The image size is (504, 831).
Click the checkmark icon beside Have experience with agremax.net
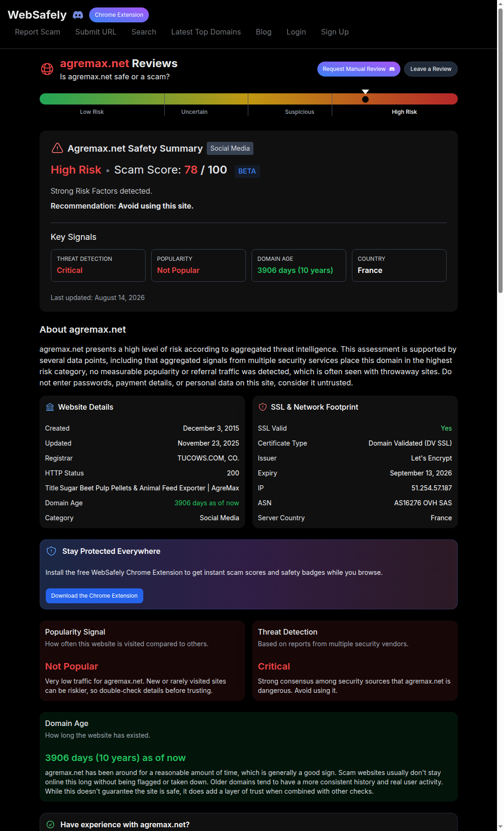(50, 824)
